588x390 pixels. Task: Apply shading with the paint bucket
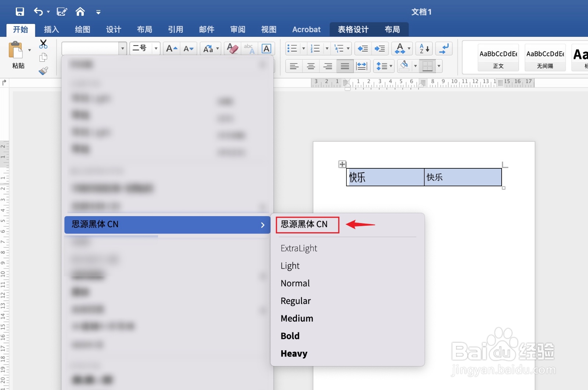tap(404, 66)
